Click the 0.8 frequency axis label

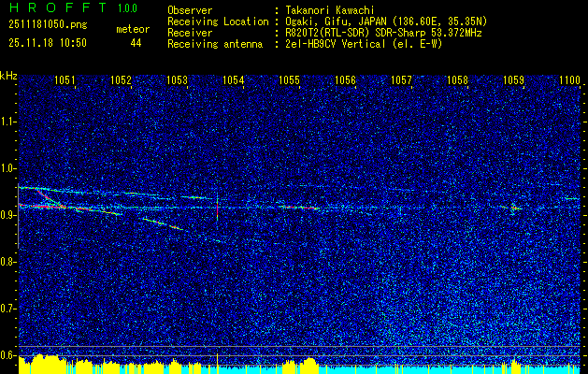pyautogui.click(x=7, y=262)
